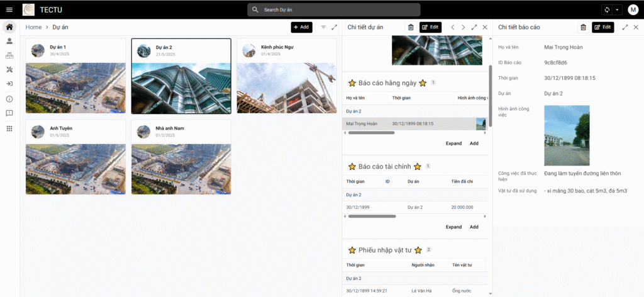Click Add under Báo cáo hằng ngày
Viewport: 644px width, 297px height.
pyautogui.click(x=474, y=143)
